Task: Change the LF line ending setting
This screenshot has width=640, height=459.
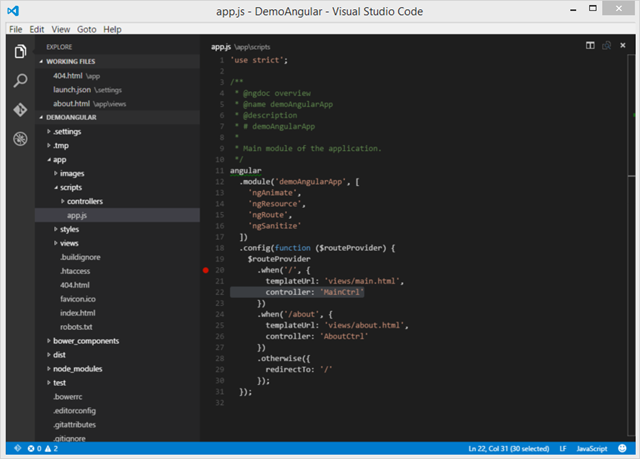Action: [563, 448]
